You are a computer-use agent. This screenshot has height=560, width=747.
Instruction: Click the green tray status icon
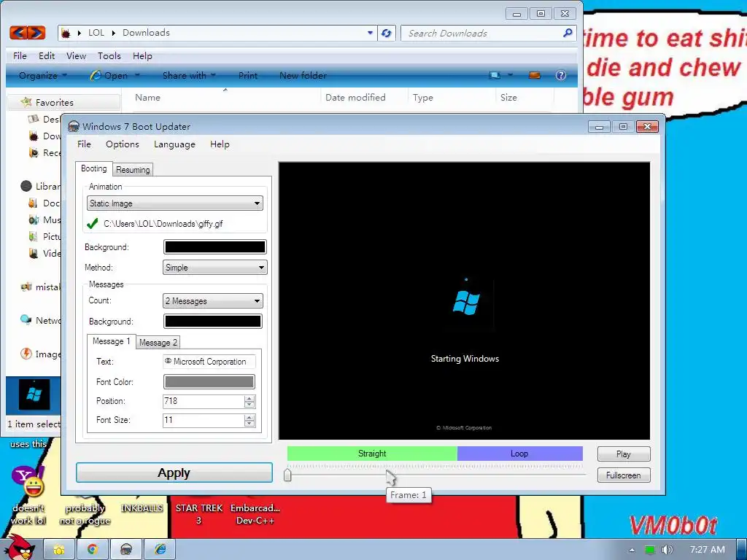tap(649, 550)
